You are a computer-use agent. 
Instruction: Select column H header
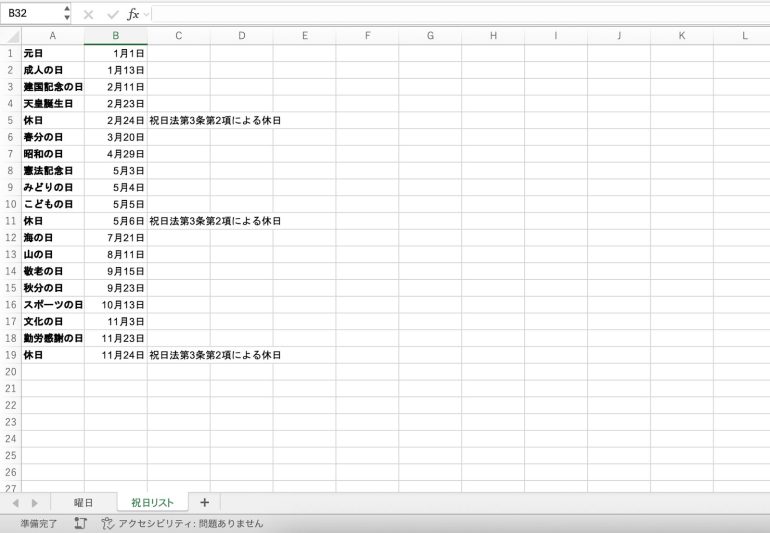click(493, 36)
